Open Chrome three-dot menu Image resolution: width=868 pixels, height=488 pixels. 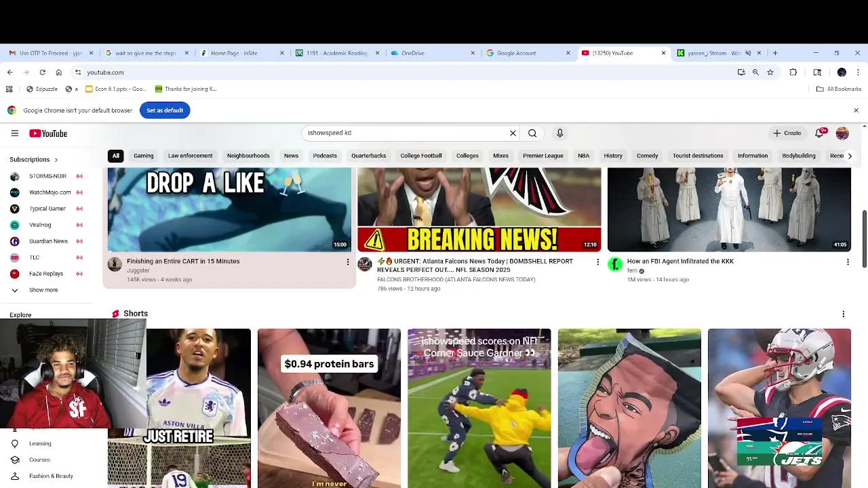coord(858,72)
